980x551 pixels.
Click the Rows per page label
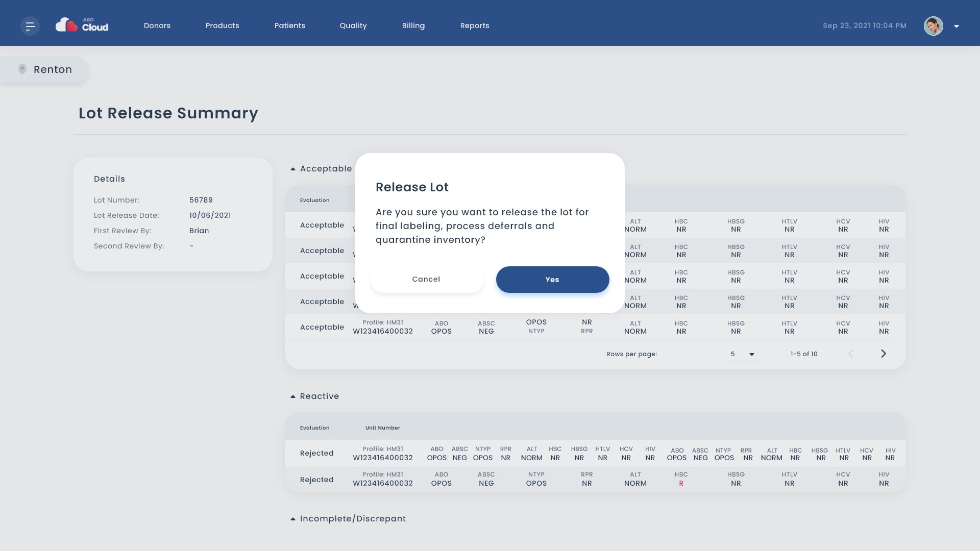[x=632, y=354]
